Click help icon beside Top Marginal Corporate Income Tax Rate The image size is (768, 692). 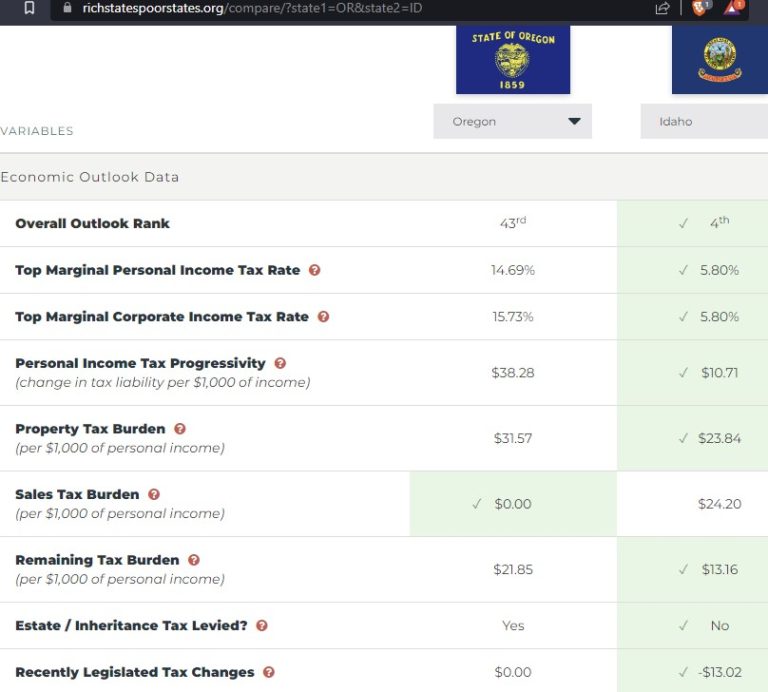tap(323, 317)
